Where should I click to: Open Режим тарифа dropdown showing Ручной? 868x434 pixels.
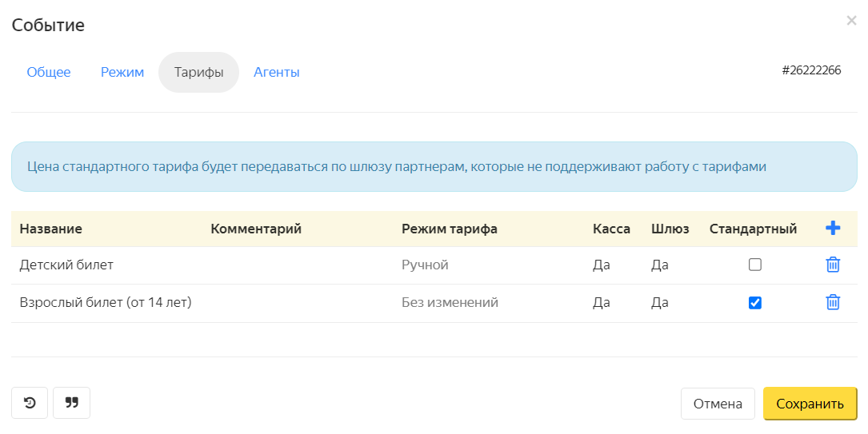click(x=425, y=265)
